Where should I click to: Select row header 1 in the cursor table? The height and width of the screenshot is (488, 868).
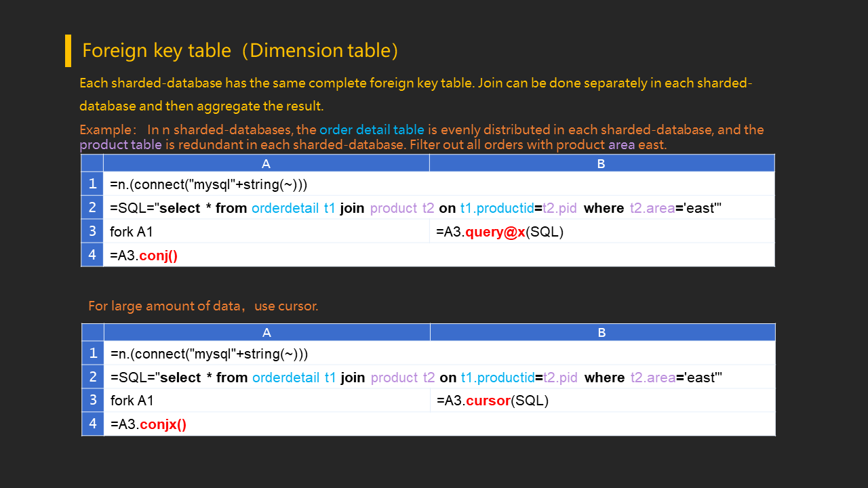pos(93,352)
